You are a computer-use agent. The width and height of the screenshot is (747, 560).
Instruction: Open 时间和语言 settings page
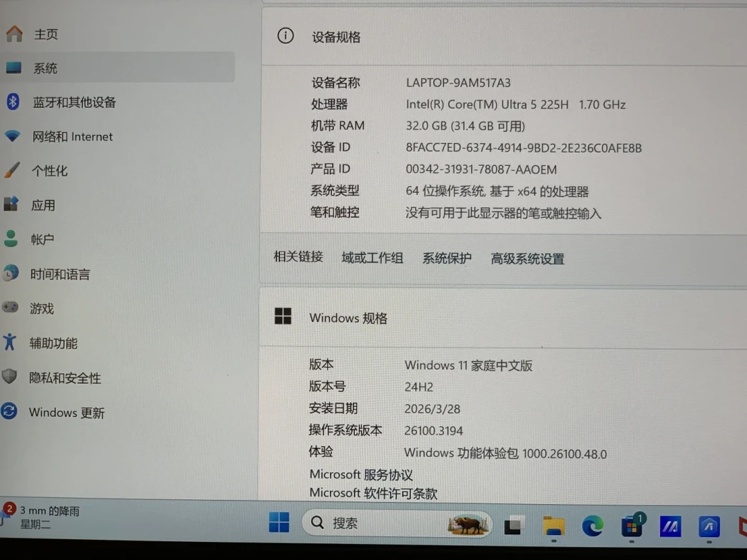(60, 274)
